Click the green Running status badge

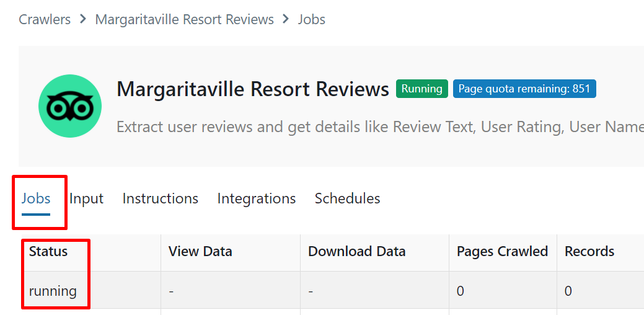421,89
